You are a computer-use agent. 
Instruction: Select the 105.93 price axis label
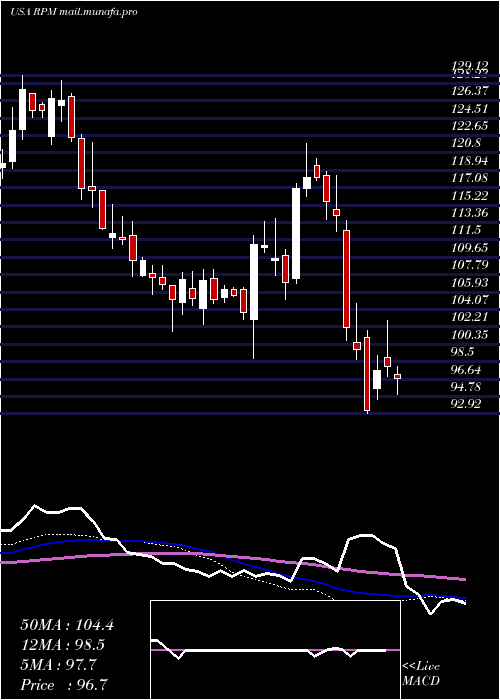469,283
